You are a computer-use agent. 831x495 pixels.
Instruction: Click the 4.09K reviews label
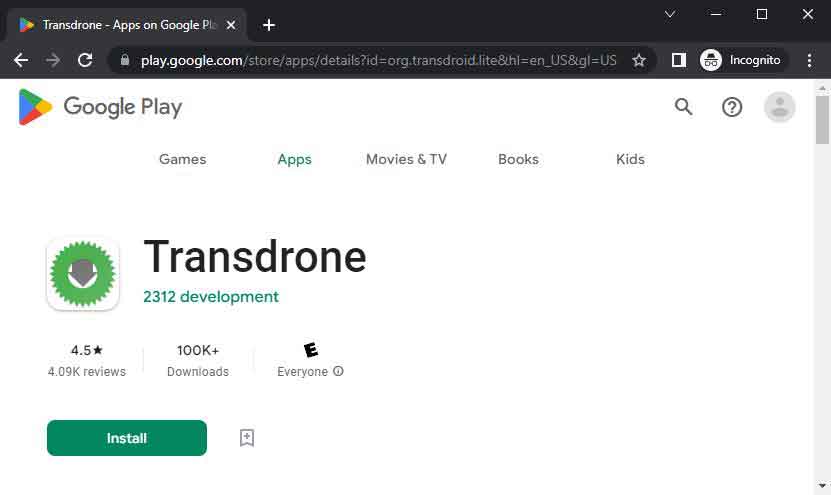pos(87,372)
